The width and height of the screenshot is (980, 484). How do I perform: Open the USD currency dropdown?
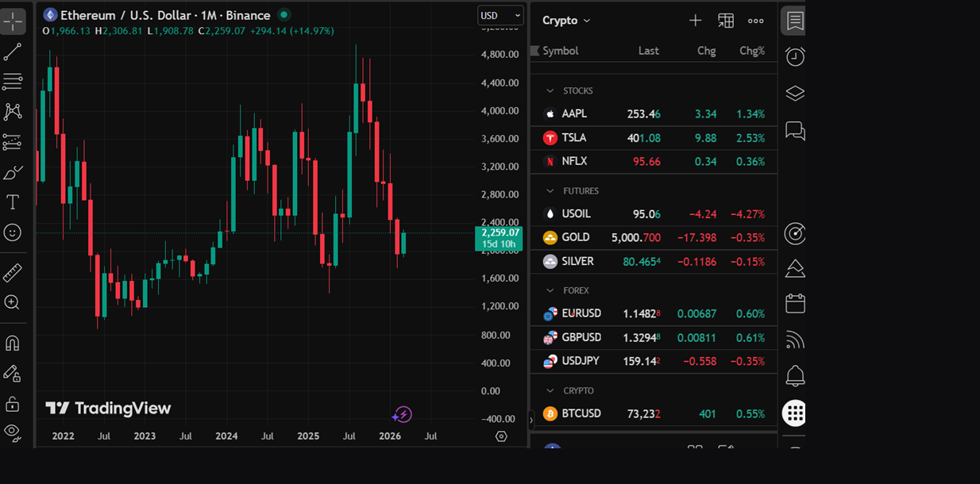coord(500,15)
